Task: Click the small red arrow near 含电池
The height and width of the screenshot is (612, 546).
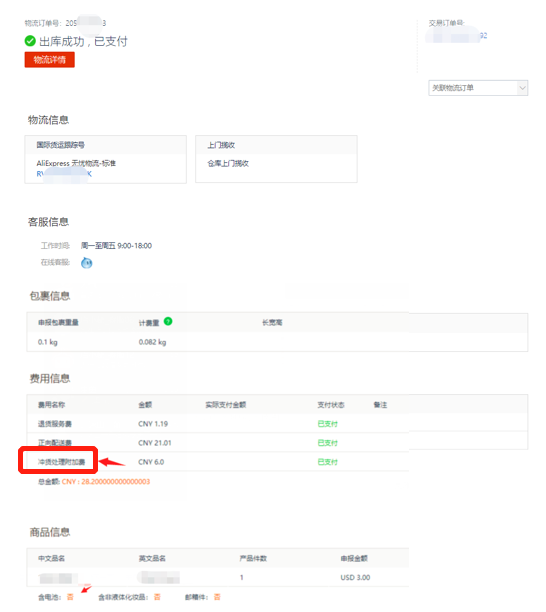Action: coord(85,588)
